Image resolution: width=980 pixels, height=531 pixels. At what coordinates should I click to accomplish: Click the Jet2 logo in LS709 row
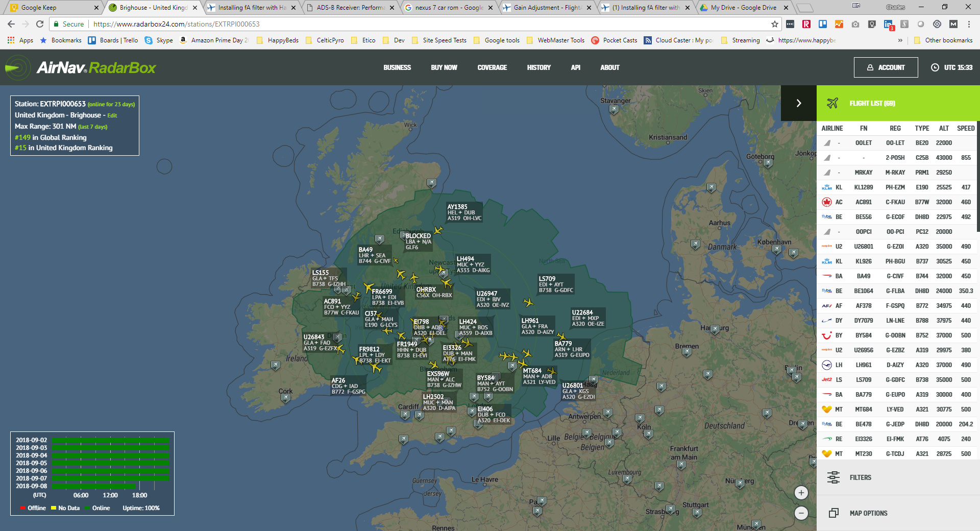click(827, 380)
